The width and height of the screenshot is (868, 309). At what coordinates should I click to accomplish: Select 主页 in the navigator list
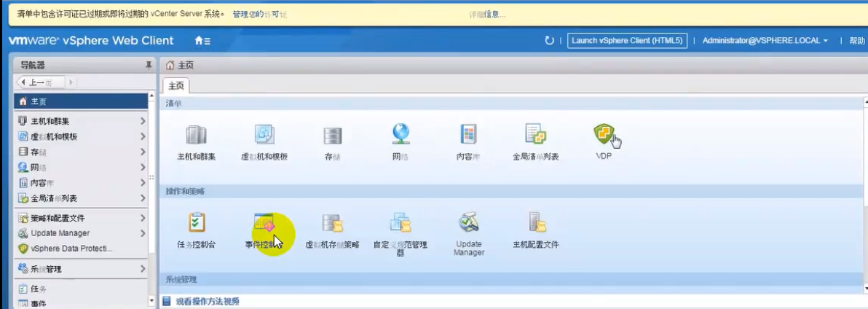point(81,101)
